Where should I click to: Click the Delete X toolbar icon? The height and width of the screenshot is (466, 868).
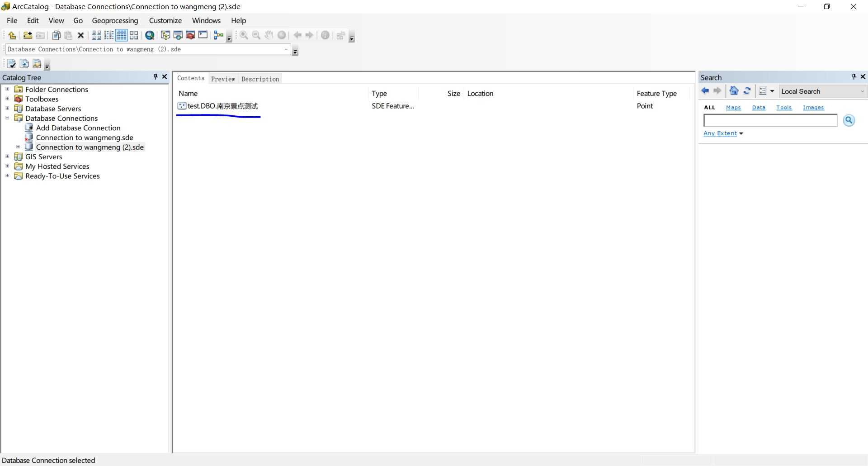pyautogui.click(x=81, y=35)
